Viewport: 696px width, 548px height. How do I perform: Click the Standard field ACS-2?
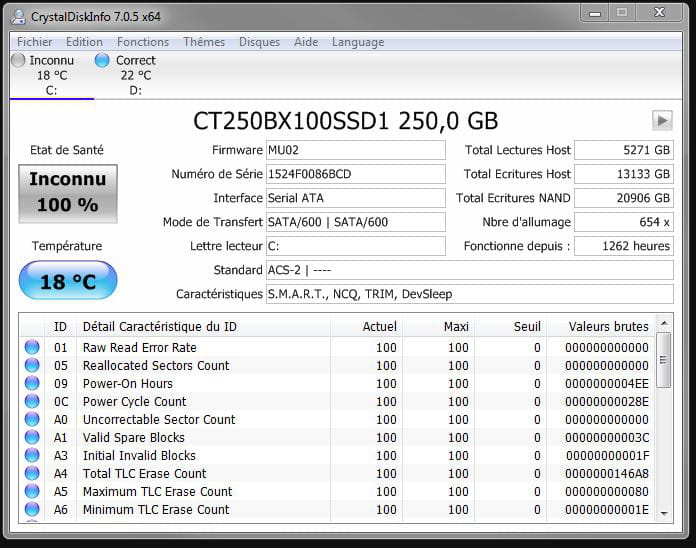[470, 270]
